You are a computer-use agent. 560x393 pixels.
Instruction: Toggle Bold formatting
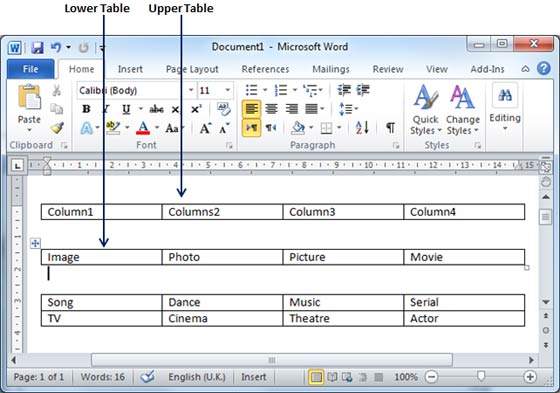(x=86, y=109)
